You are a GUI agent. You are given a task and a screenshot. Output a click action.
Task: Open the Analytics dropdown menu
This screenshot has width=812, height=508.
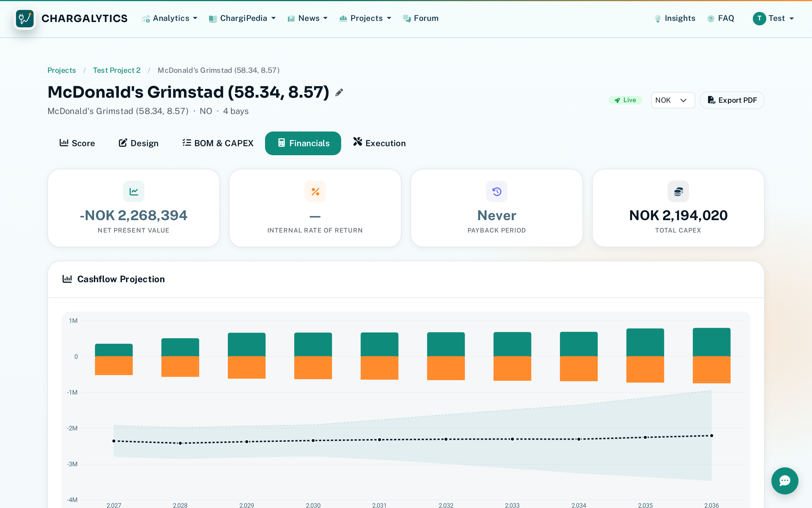coord(169,18)
